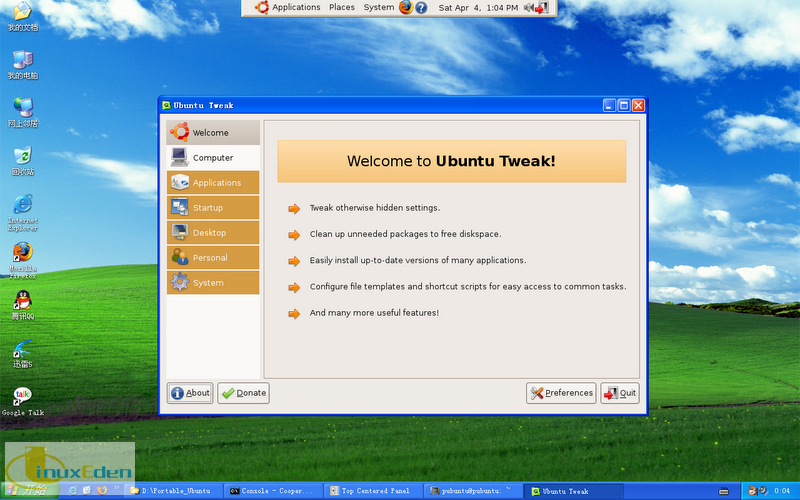Click the Google Talk desktop icon

point(22,402)
